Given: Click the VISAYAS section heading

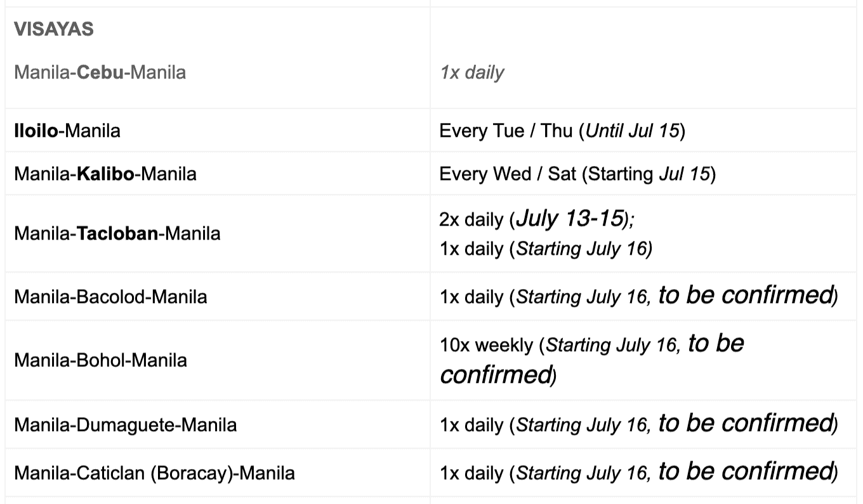Looking at the screenshot, I should [54, 29].
